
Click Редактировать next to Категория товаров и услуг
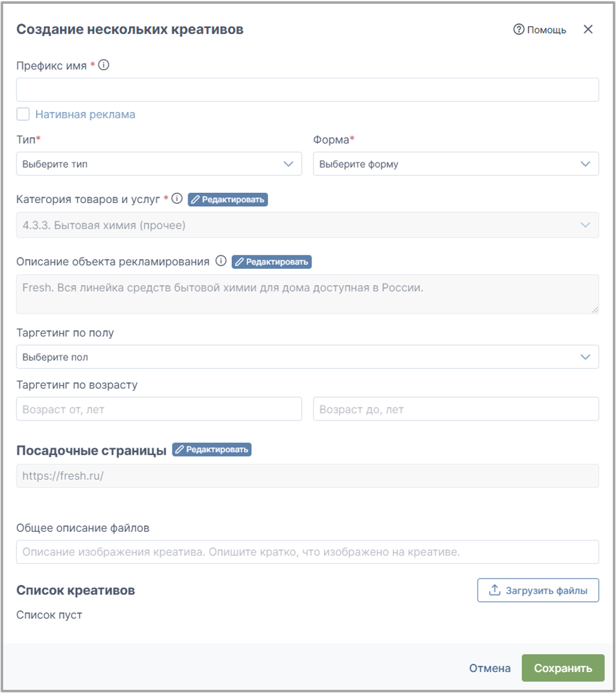click(228, 199)
